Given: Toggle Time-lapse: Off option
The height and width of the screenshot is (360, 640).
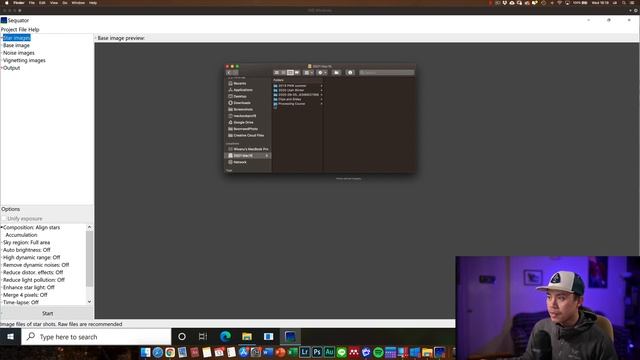Looking at the screenshot, I should (21, 302).
